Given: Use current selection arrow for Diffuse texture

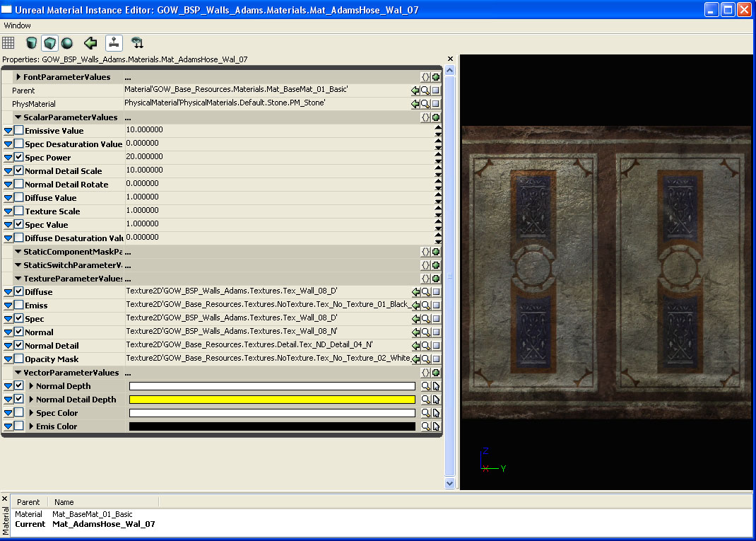Looking at the screenshot, I should tap(415, 292).
